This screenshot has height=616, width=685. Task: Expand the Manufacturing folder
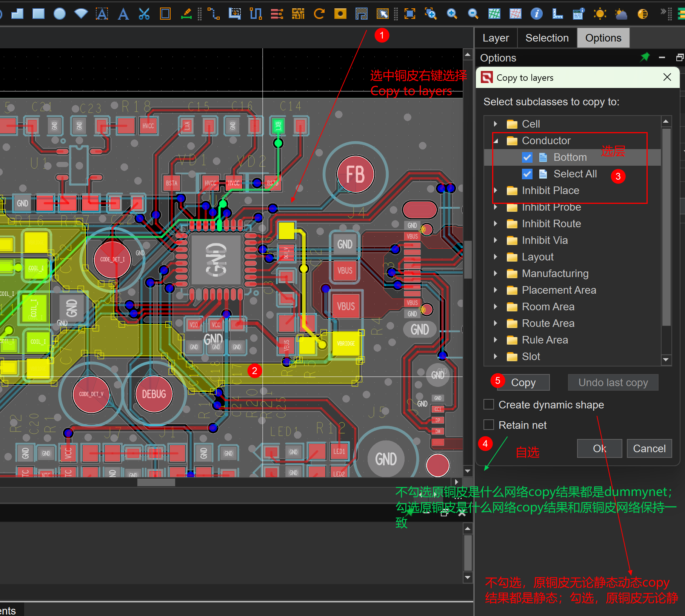[496, 274]
